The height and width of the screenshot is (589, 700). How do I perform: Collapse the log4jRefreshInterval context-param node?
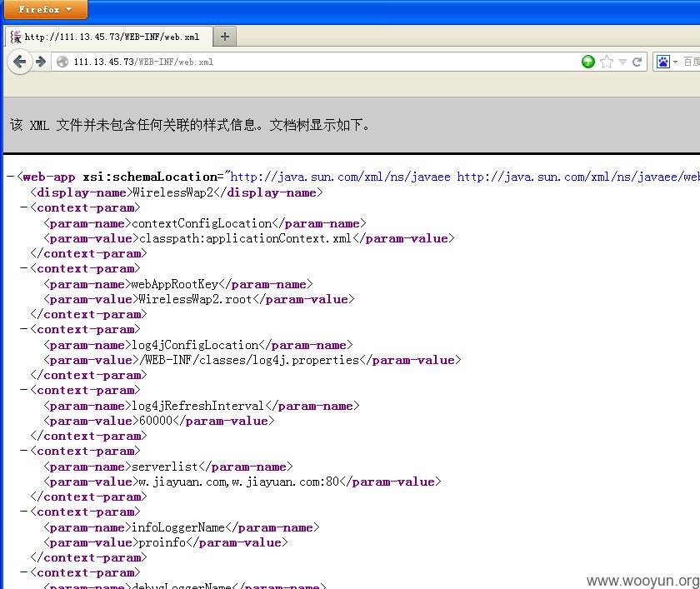(x=23, y=390)
